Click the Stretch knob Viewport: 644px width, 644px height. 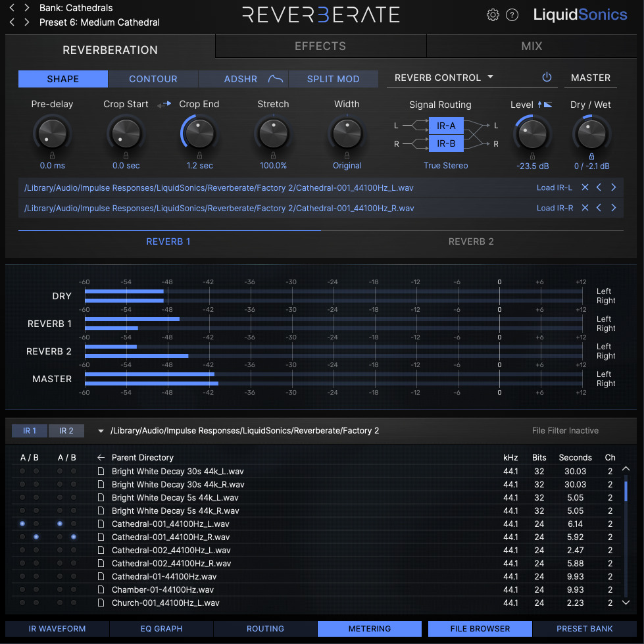[x=273, y=133]
